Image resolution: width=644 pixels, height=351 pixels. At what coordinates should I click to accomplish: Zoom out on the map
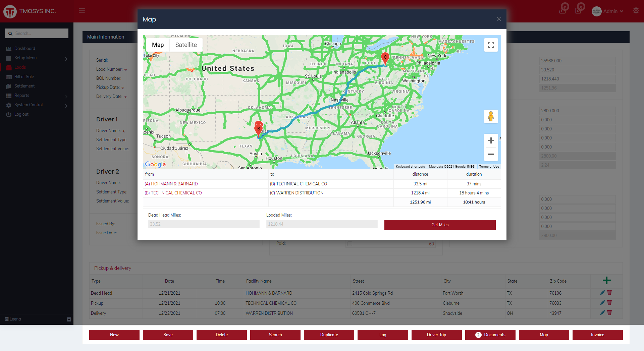pyautogui.click(x=491, y=154)
